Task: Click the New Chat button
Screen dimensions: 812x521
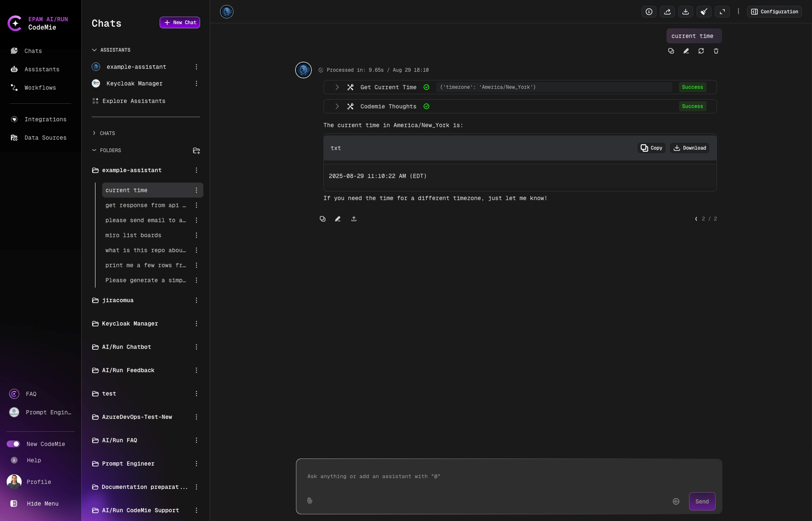Action: [x=180, y=23]
